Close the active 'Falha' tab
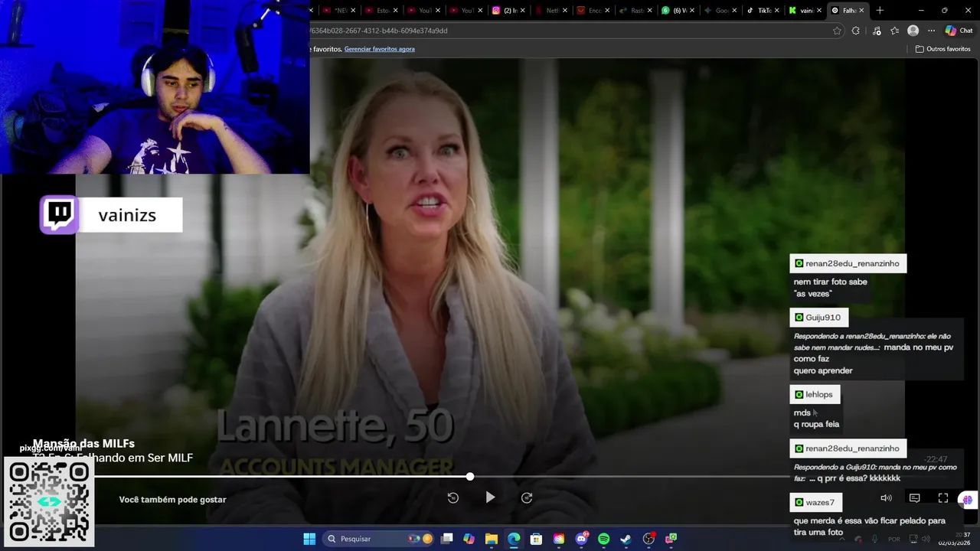 861,11
